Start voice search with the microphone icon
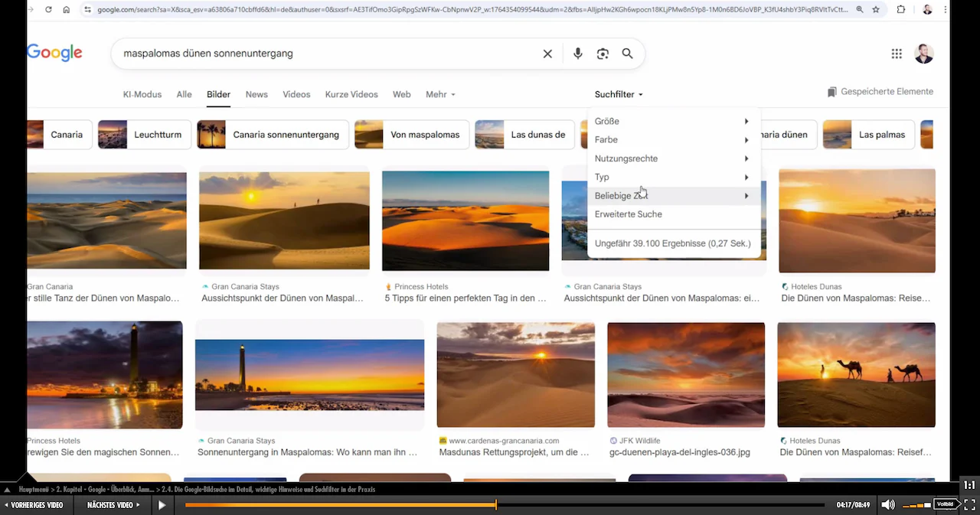 [578, 54]
